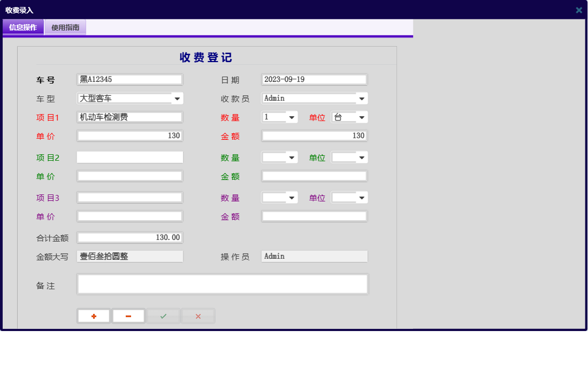588x368 pixels.
Task: Open the 项目3 单位 dropdown
Action: pos(362,198)
